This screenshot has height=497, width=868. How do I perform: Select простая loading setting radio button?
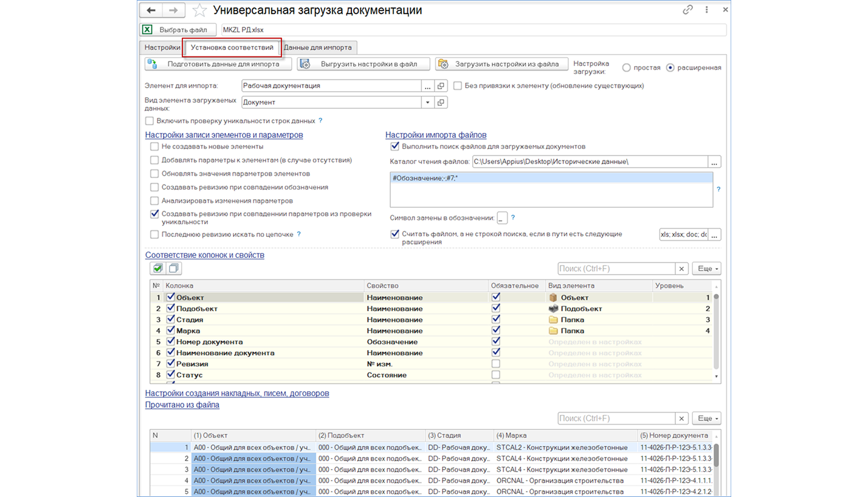click(x=627, y=67)
